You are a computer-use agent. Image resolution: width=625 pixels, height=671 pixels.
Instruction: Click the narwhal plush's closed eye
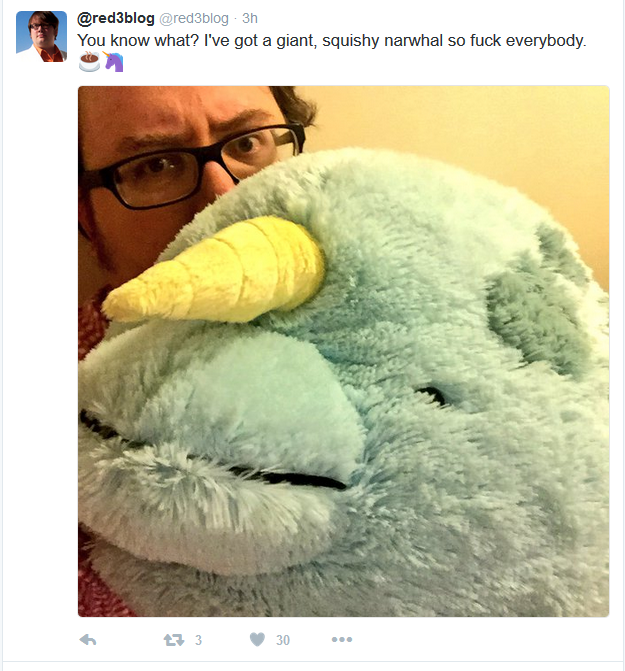(431, 394)
